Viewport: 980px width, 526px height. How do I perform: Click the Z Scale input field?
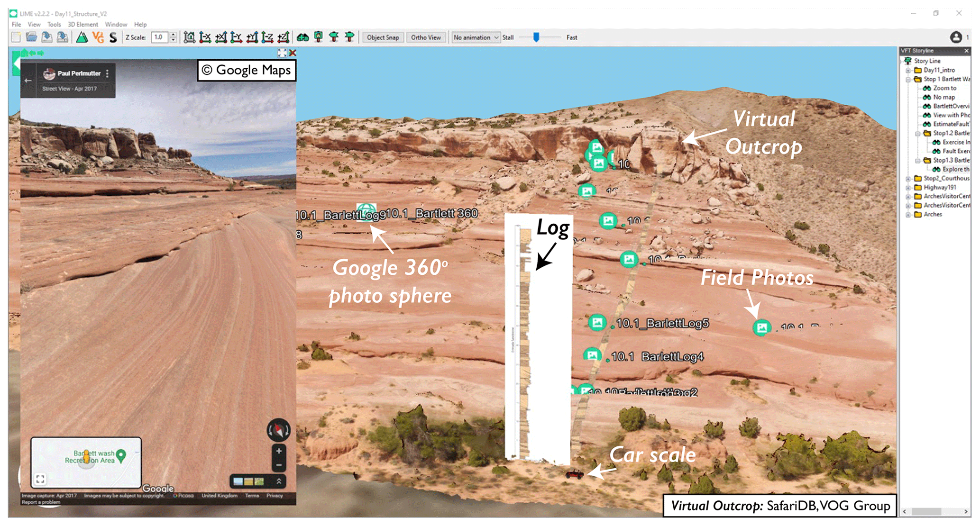point(159,37)
